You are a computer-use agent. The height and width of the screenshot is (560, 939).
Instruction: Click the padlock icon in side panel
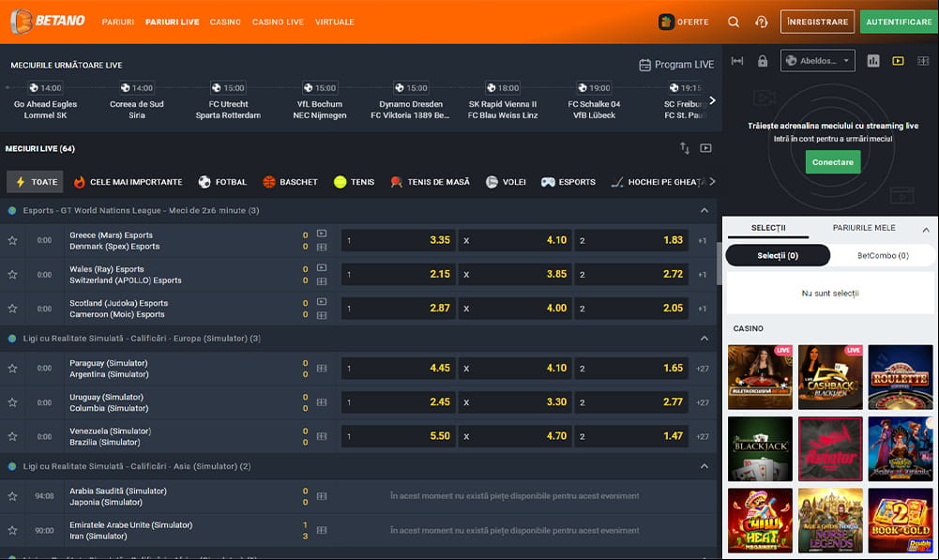(x=763, y=60)
